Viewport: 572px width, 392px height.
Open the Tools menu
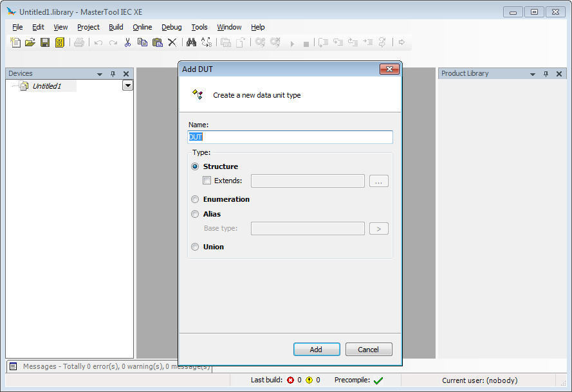tap(199, 27)
